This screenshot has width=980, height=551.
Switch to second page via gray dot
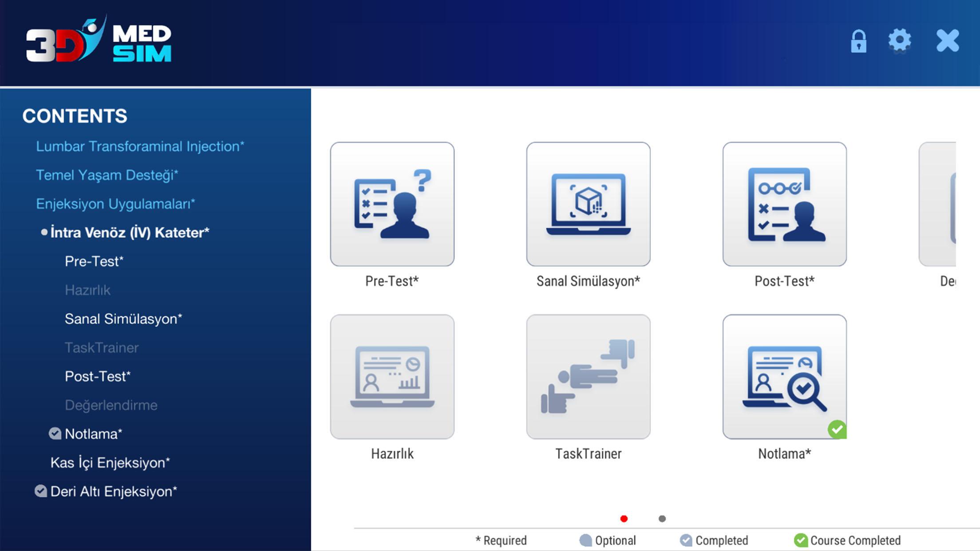point(662,519)
